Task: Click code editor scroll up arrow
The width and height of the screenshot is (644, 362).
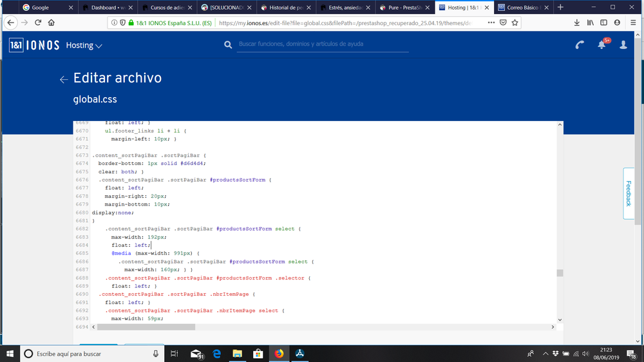Action: pyautogui.click(x=560, y=124)
